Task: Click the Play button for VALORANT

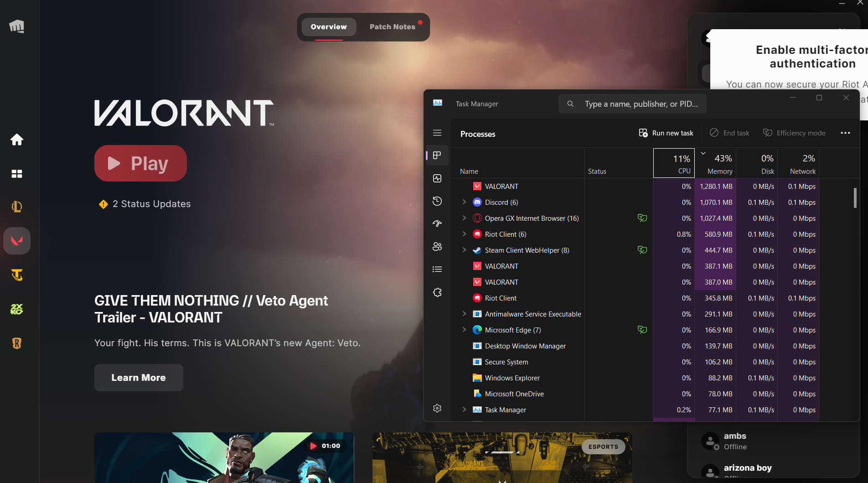Action: pos(140,163)
